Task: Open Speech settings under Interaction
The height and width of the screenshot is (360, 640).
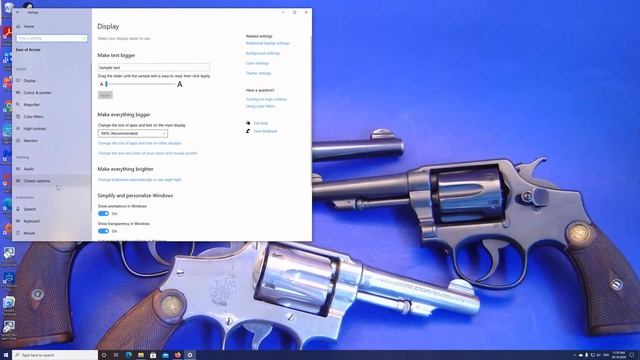Action: [x=29, y=209]
